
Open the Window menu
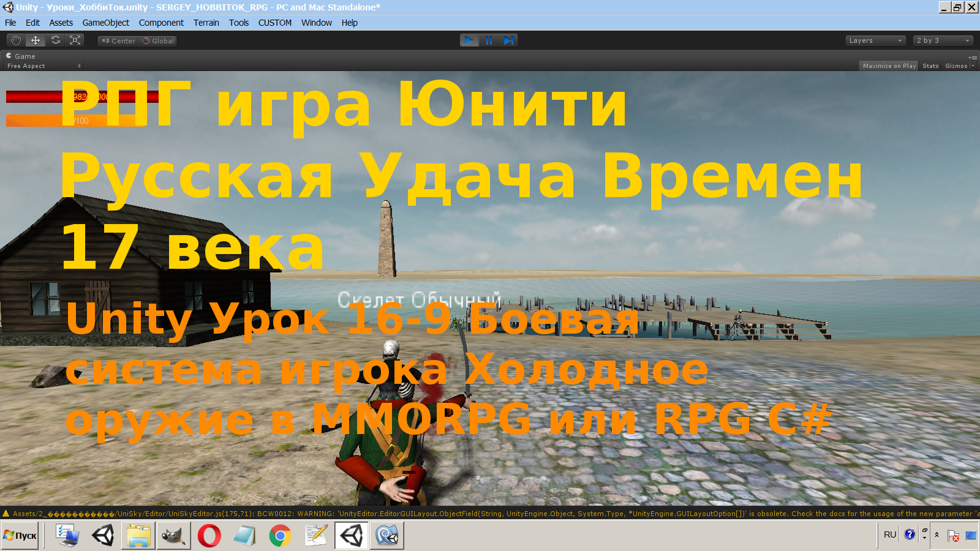tap(316, 23)
